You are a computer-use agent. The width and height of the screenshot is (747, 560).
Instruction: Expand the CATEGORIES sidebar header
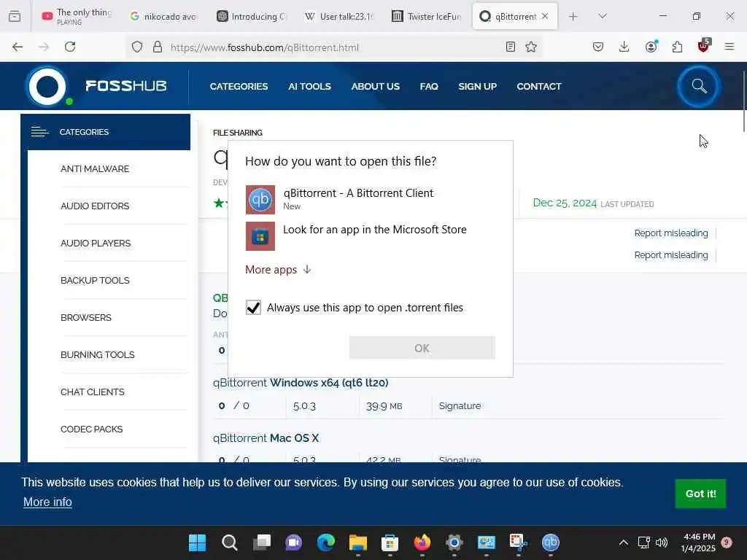[x=105, y=132]
